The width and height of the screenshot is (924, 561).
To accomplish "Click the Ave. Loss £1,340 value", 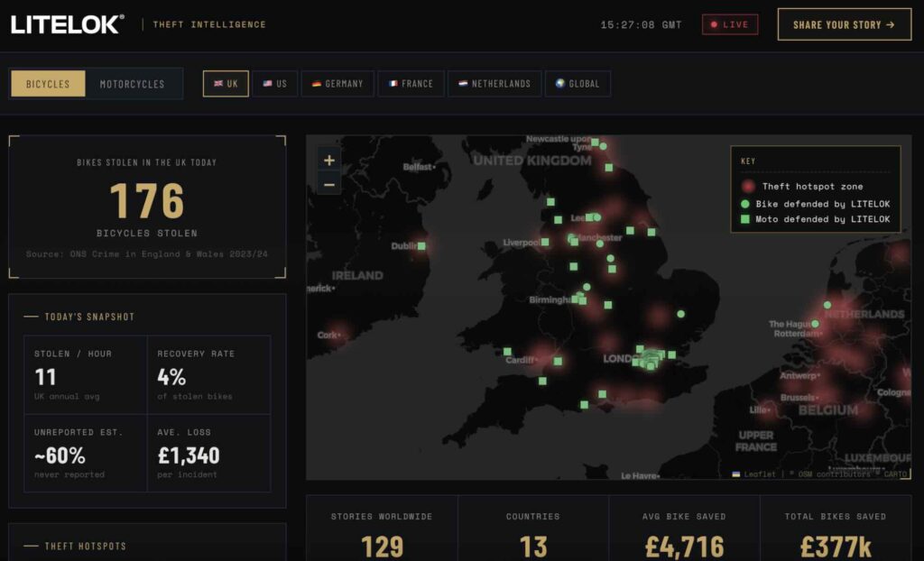I will click(x=189, y=455).
